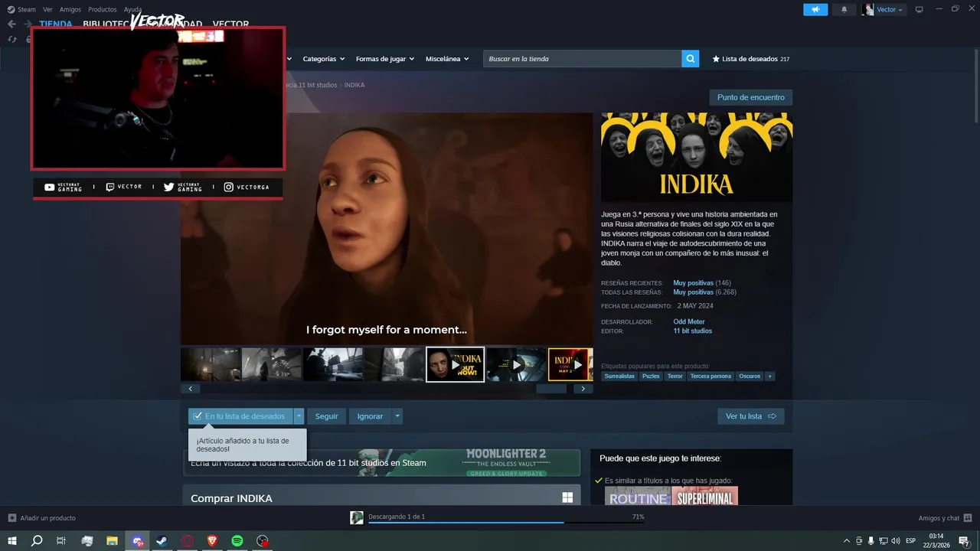
Task: Click the store search magnifier button
Action: click(x=691, y=59)
